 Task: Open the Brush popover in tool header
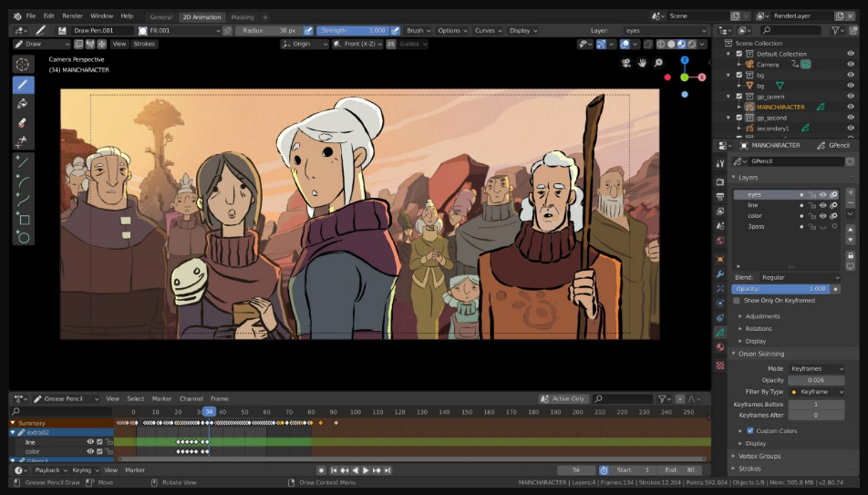tap(418, 30)
